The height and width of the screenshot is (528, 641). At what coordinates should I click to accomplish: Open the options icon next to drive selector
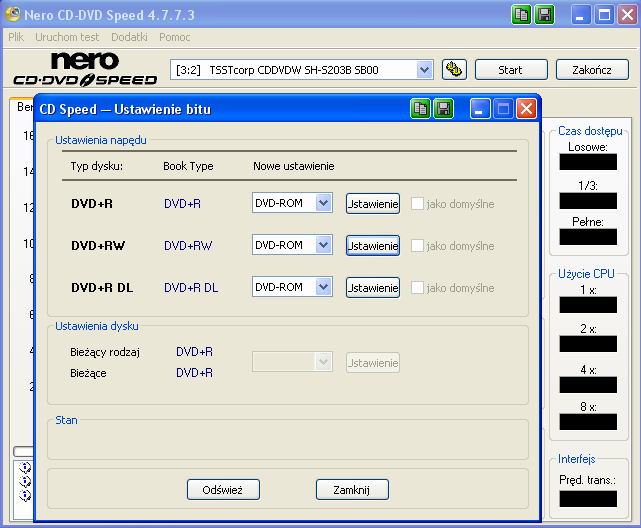pyautogui.click(x=454, y=69)
